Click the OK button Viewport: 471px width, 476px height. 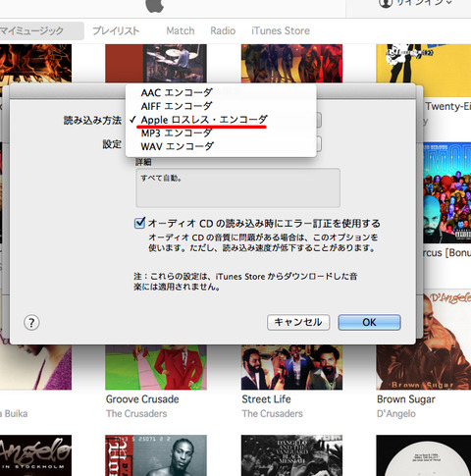pyautogui.click(x=369, y=322)
